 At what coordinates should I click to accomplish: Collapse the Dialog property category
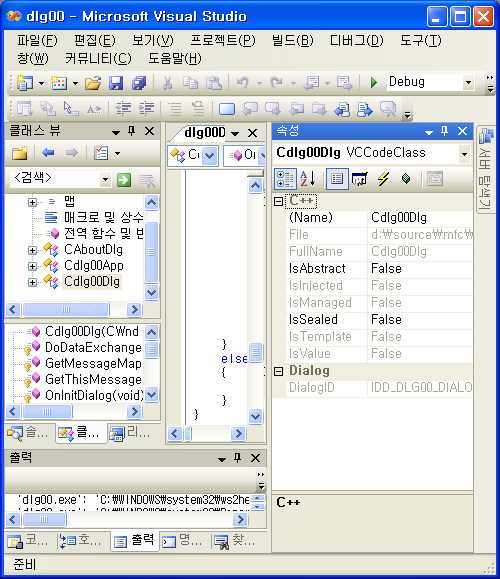coord(279,371)
